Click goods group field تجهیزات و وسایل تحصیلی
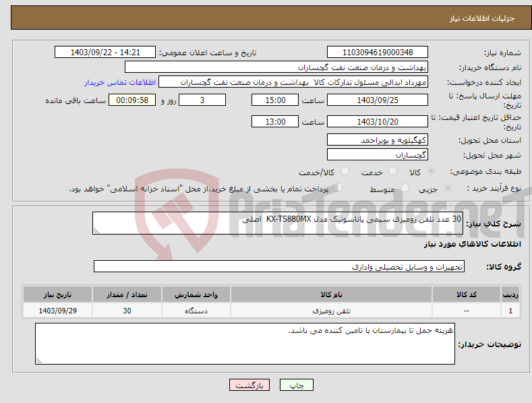 279,267
